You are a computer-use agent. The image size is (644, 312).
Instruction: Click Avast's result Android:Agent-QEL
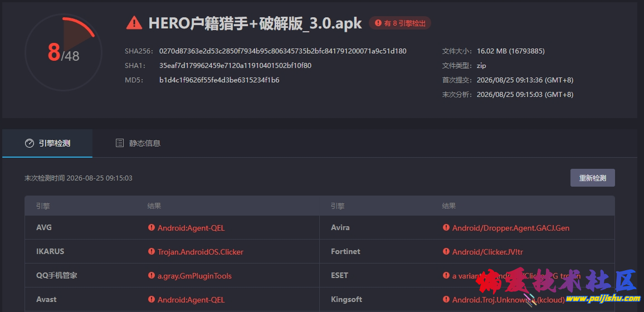coord(192,300)
